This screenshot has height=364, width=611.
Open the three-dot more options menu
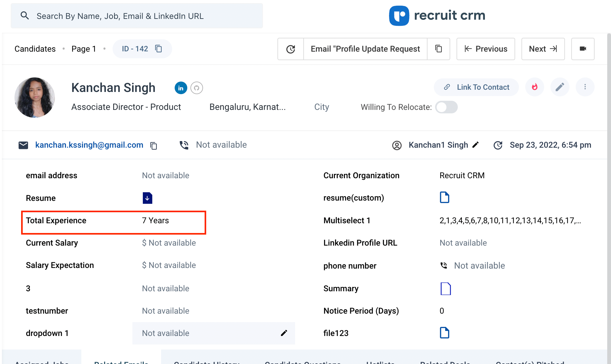click(x=585, y=87)
